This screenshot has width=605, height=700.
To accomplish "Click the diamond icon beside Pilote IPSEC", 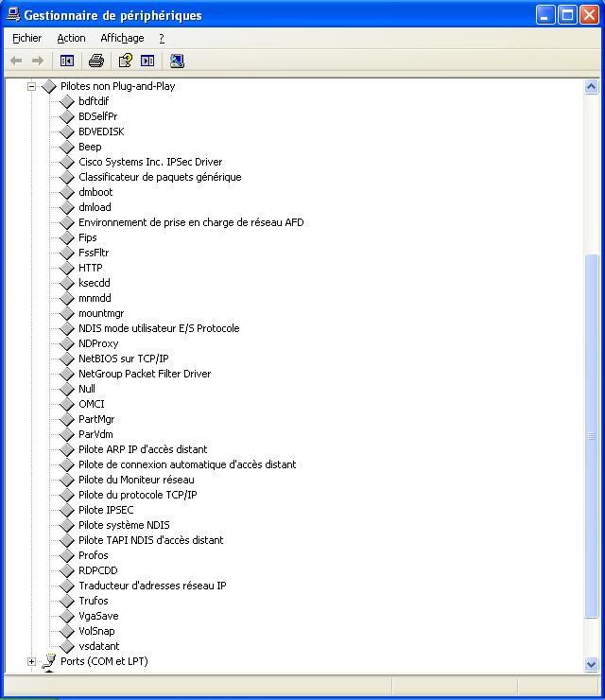I will [x=67, y=510].
